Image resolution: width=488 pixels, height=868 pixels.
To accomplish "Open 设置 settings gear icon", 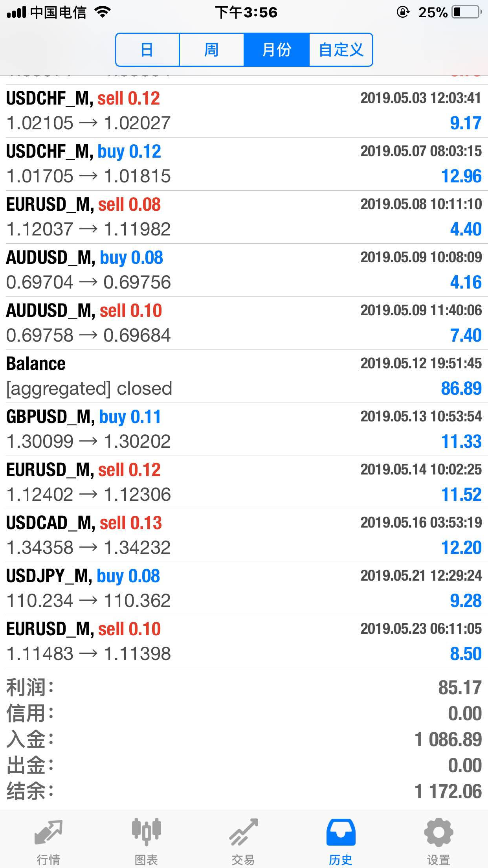I will pos(438,833).
